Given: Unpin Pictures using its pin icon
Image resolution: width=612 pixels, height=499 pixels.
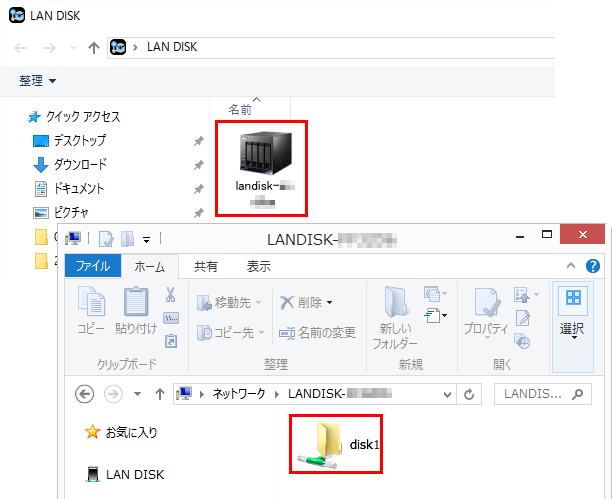Looking at the screenshot, I should click(199, 213).
